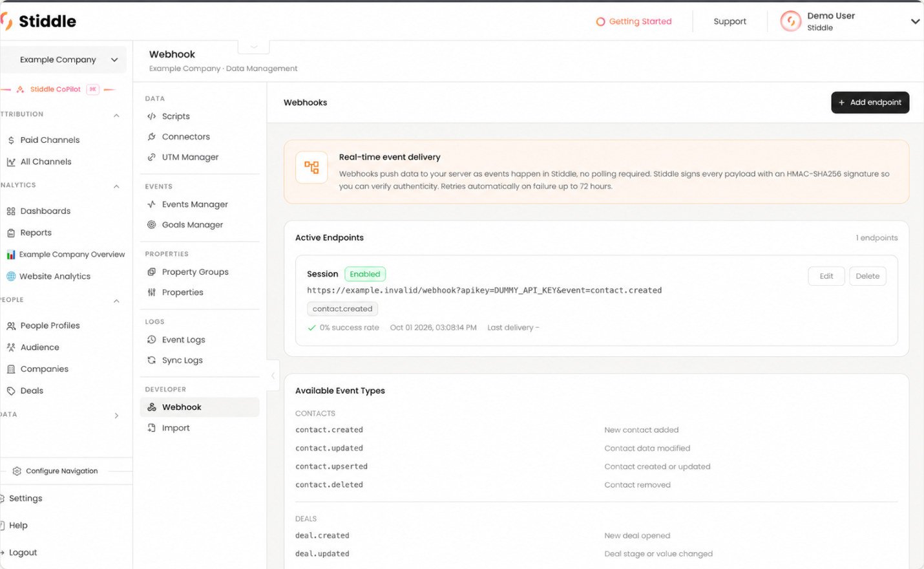The height and width of the screenshot is (569, 924).
Task: Click the Properties sliders icon
Action: point(151,292)
